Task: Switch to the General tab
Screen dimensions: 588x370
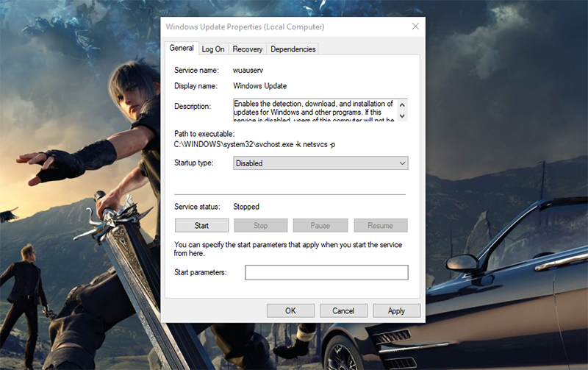Action: click(182, 48)
